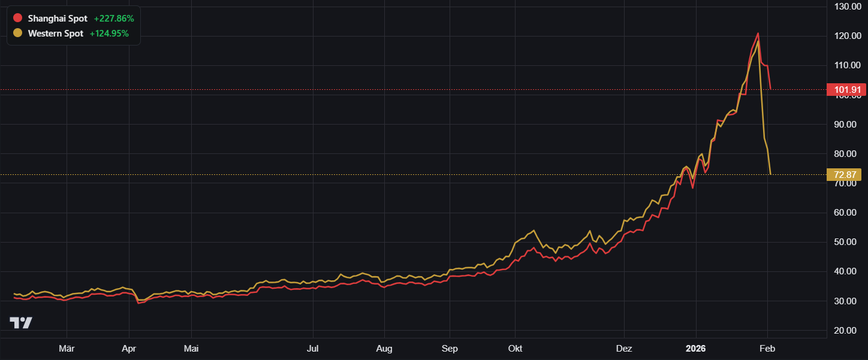Click the Apr label on time axis

(x=129, y=348)
